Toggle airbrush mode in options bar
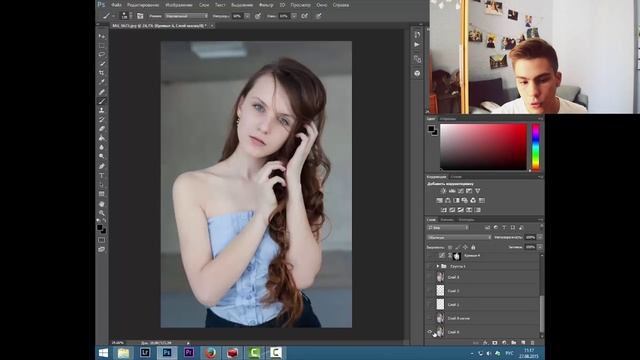 point(305,16)
